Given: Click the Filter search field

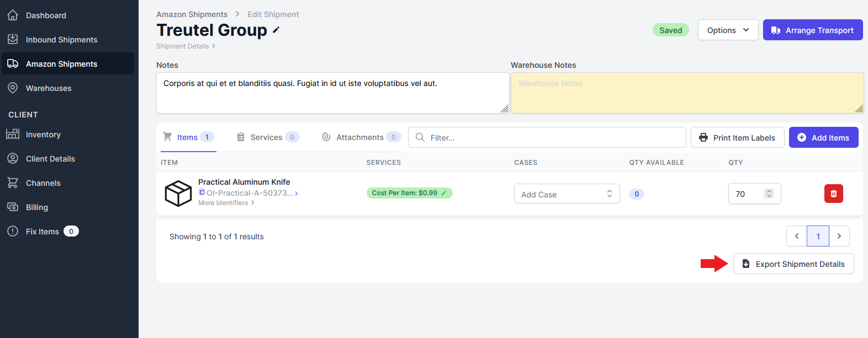Looking at the screenshot, I should tap(547, 137).
